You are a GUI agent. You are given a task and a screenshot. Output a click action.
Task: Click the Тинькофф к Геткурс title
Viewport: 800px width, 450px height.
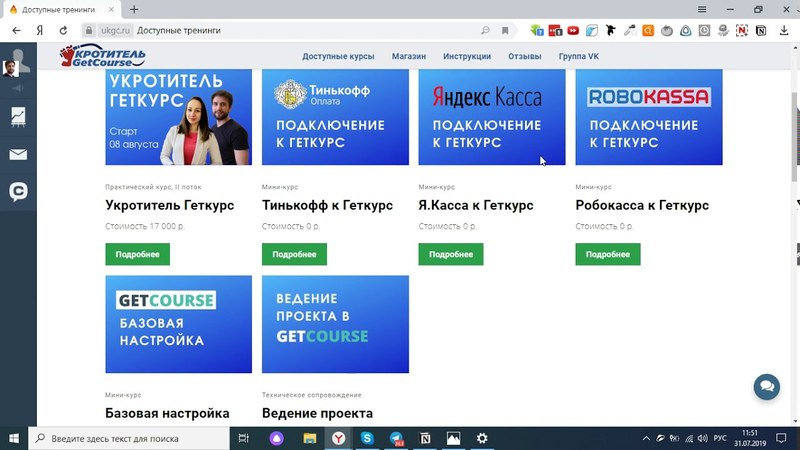[x=328, y=205]
